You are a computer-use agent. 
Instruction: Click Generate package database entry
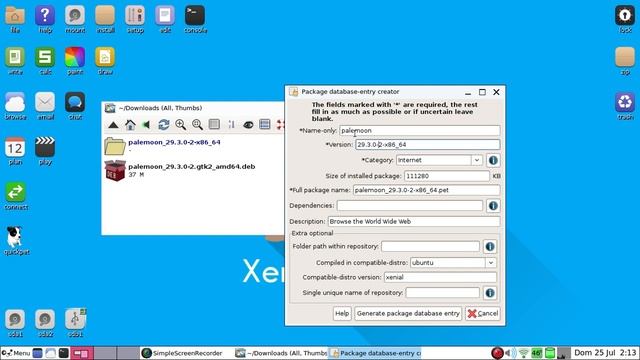point(408,313)
